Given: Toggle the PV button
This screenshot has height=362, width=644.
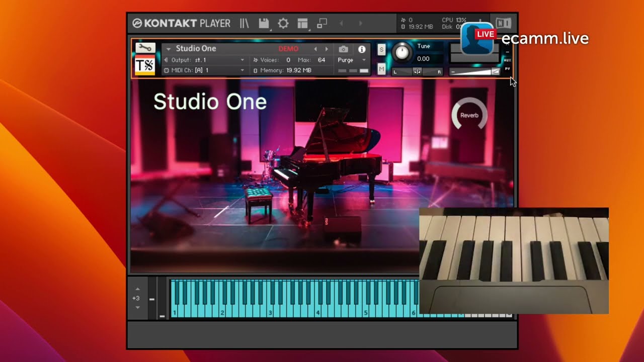Looking at the screenshot, I should tap(507, 68).
